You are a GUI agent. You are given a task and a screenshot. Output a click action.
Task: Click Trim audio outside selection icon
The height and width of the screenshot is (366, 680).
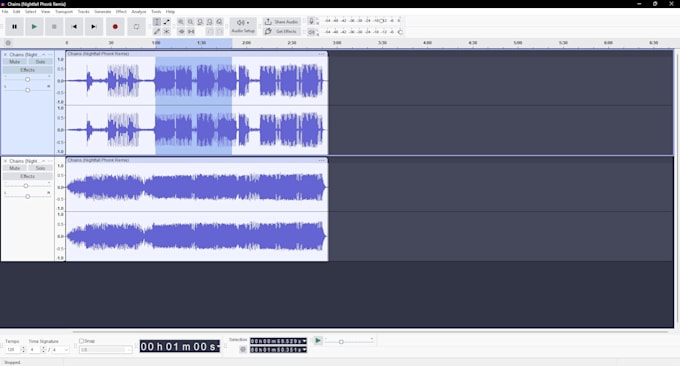[x=181, y=32]
